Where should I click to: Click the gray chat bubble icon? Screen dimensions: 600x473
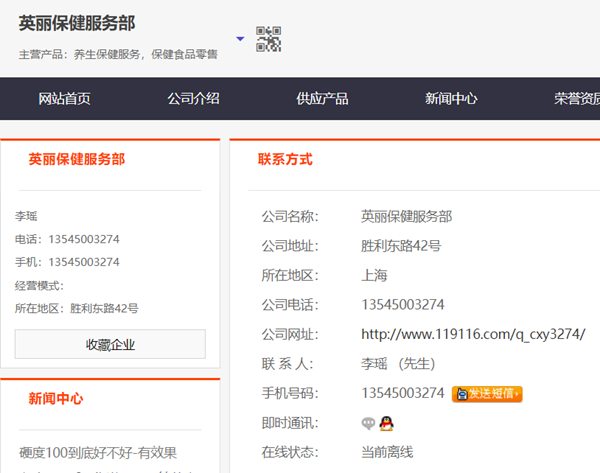(x=369, y=423)
